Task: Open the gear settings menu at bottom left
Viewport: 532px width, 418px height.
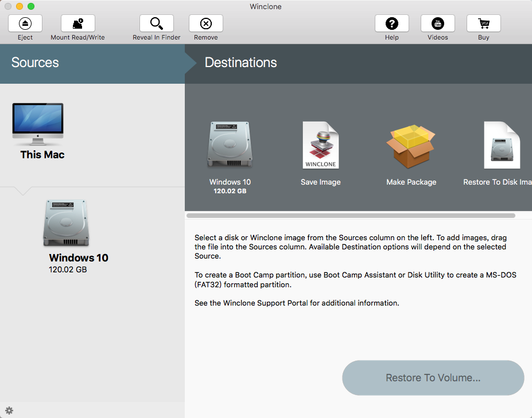Action: [9, 411]
